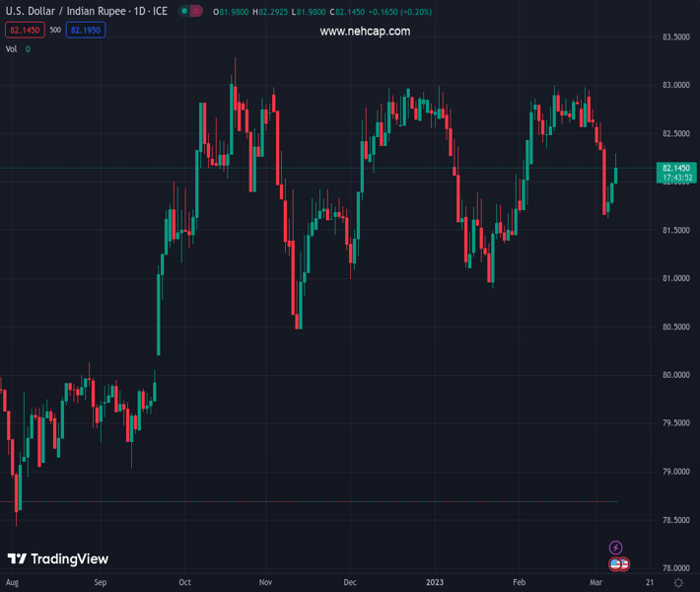Image resolution: width=700 pixels, height=592 pixels.
Task: Click the right US flag economic event icon
Action: point(624,564)
